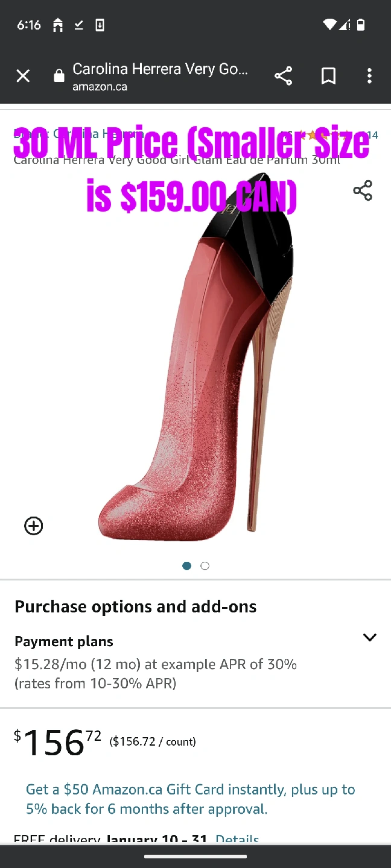Zoom product image with plus icon
Screen dimensions: 391x868
coord(34,526)
